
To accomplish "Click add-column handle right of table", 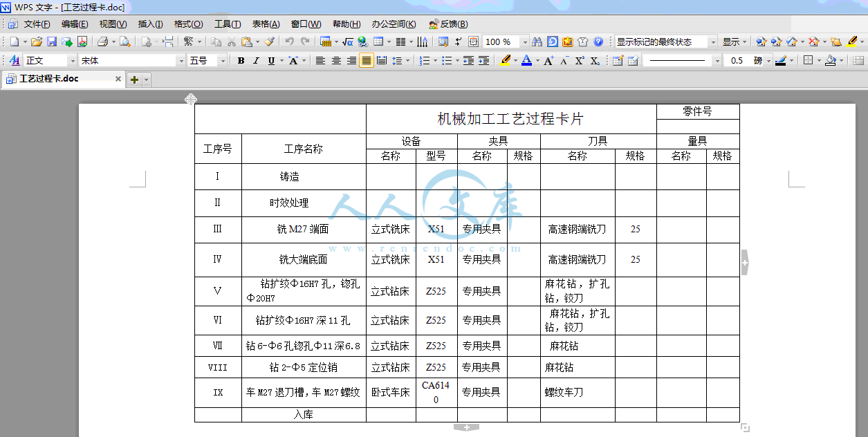I will coord(745,263).
